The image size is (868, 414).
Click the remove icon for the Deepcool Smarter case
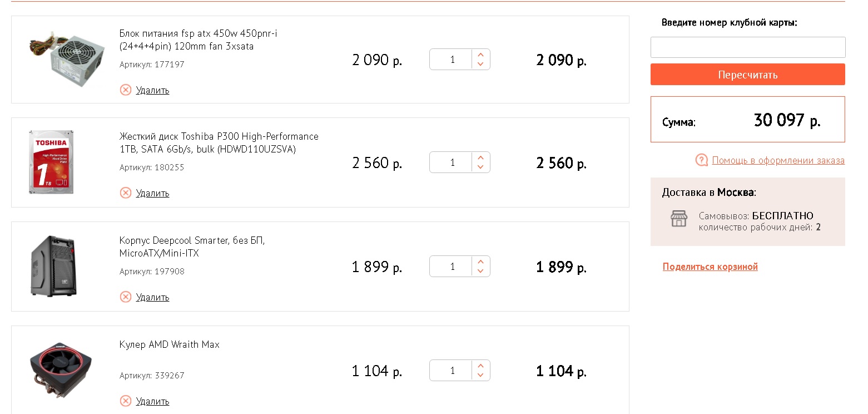[x=126, y=297]
